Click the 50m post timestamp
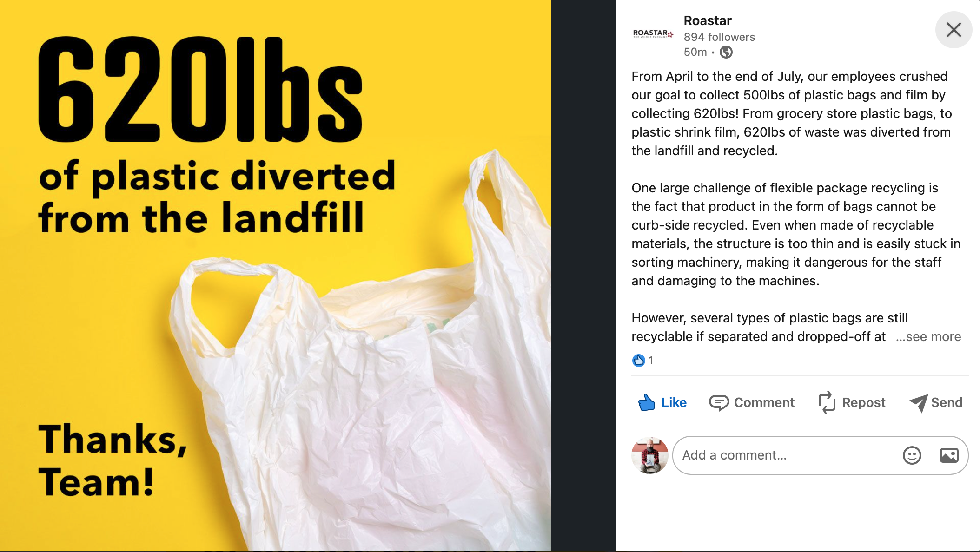Image resolution: width=980 pixels, height=552 pixels. tap(695, 52)
